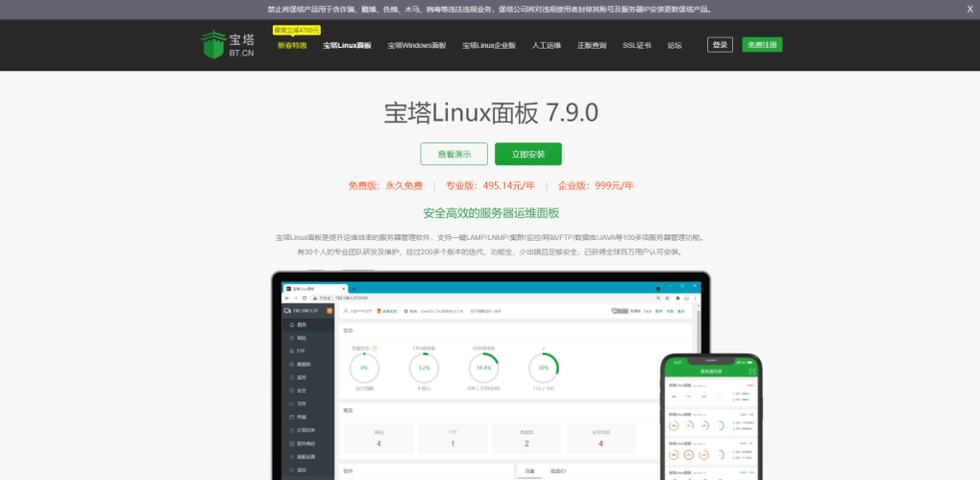Click the 安全风险 card showing red 4
The height and width of the screenshot is (480, 980).
pyautogui.click(x=600, y=438)
